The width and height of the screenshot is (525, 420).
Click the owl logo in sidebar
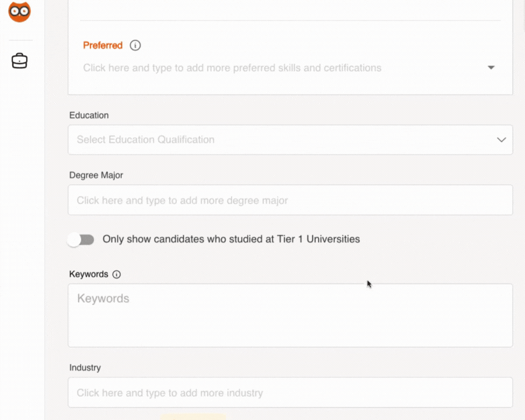click(19, 12)
